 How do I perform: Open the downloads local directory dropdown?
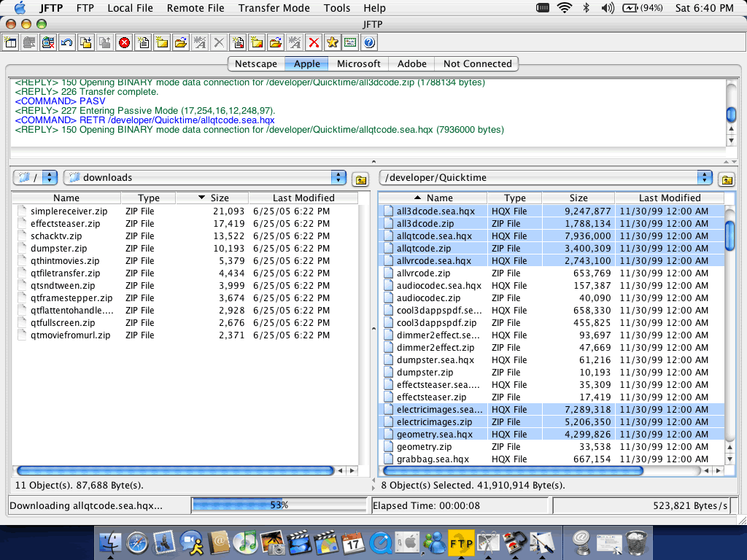205,178
